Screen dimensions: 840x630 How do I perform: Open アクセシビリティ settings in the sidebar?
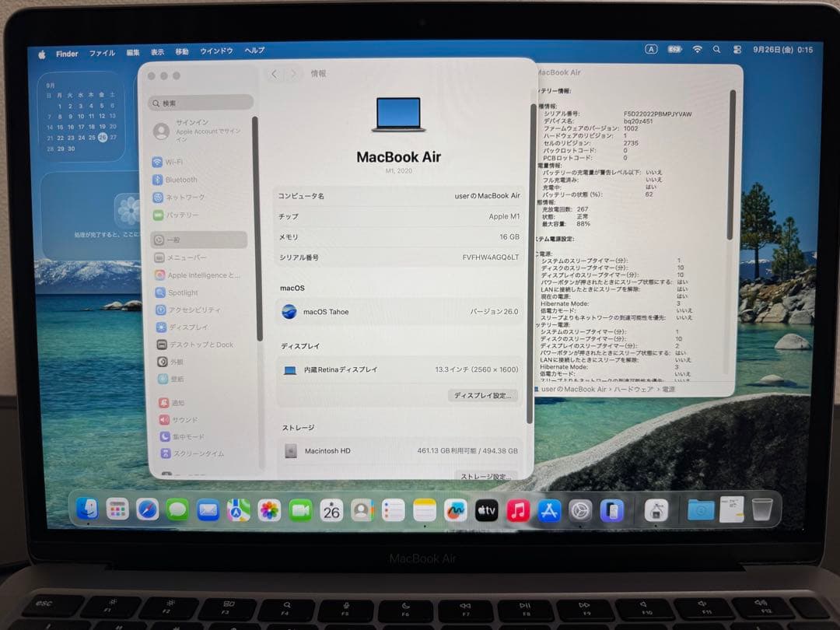[x=194, y=309]
